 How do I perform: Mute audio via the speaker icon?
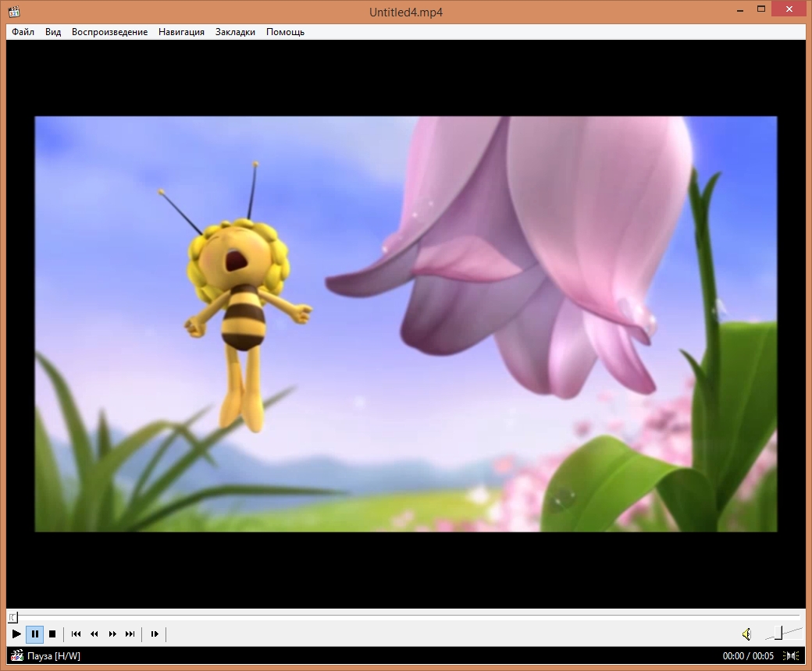point(746,634)
